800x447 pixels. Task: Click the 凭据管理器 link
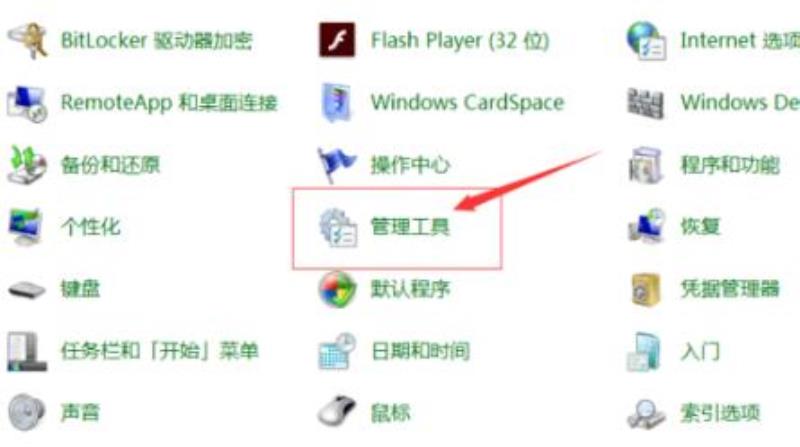pos(730,289)
